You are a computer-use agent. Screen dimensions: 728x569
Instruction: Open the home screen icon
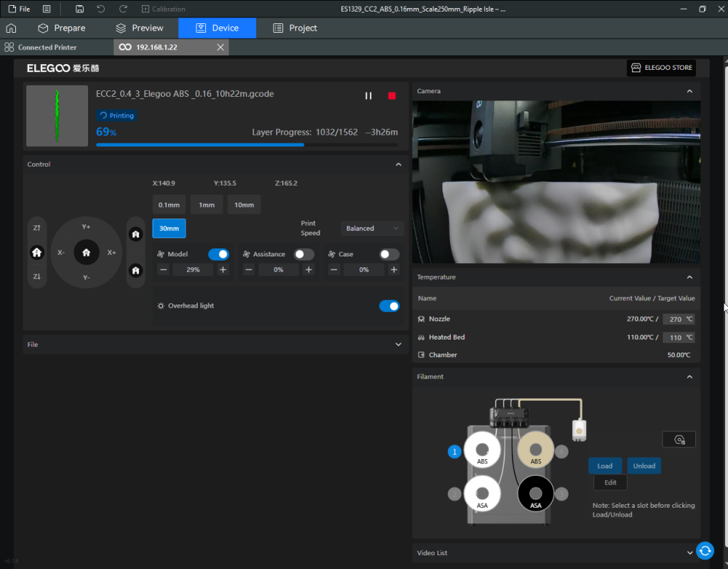[11, 28]
